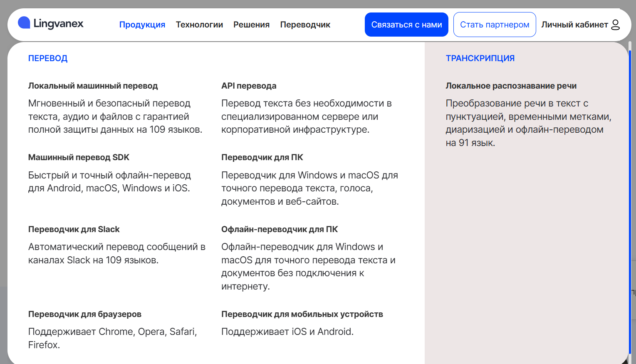636x364 pixels.
Task: Select Машинный перевод SDK
Action: coord(79,158)
